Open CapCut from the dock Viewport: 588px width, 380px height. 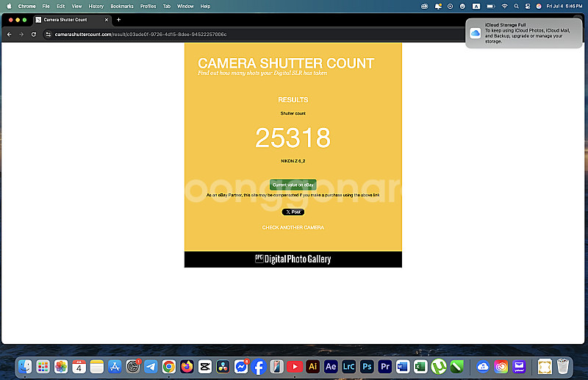tap(205, 367)
